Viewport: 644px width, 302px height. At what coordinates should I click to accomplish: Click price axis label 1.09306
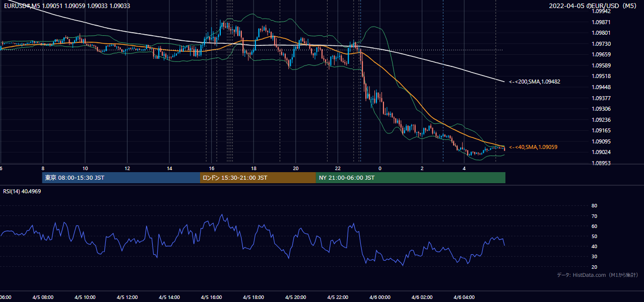(601, 109)
